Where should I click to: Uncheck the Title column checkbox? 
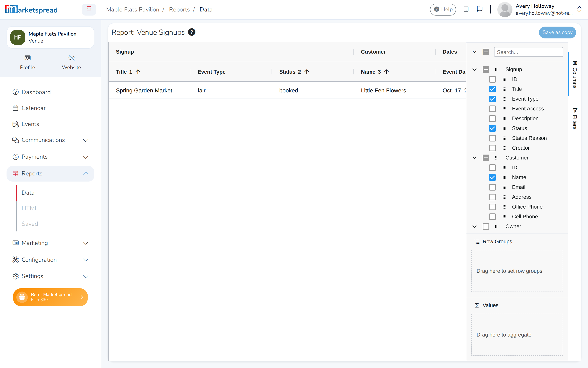[x=492, y=89]
